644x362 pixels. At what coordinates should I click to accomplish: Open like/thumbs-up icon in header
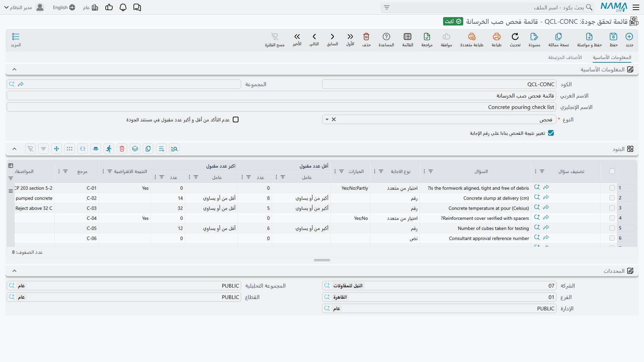(109, 7)
